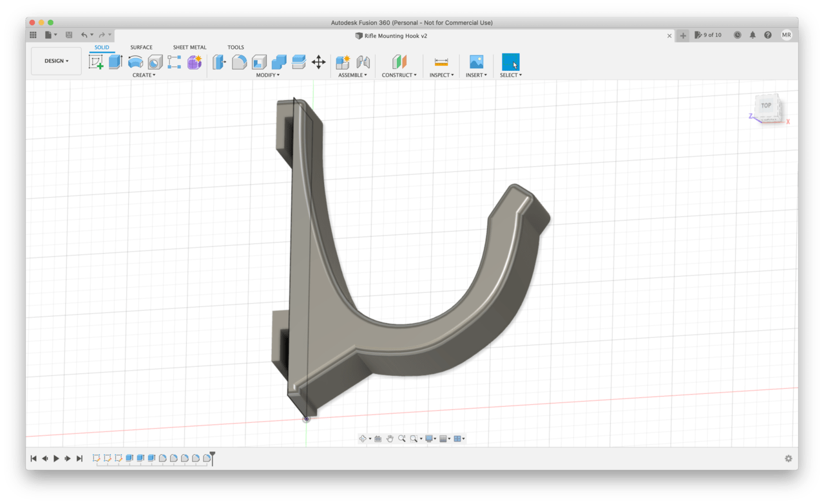Create a New Component from Assemble
The height and width of the screenshot is (504, 824).
click(343, 62)
